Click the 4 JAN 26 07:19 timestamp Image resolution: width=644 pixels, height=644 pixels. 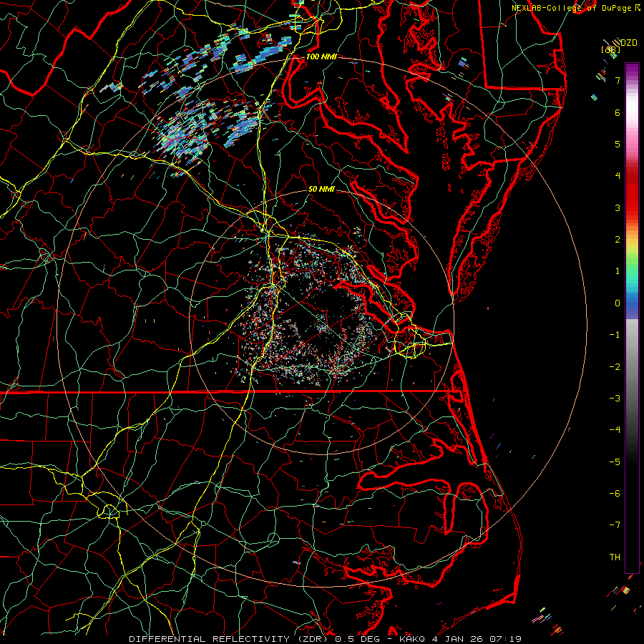(x=477, y=639)
